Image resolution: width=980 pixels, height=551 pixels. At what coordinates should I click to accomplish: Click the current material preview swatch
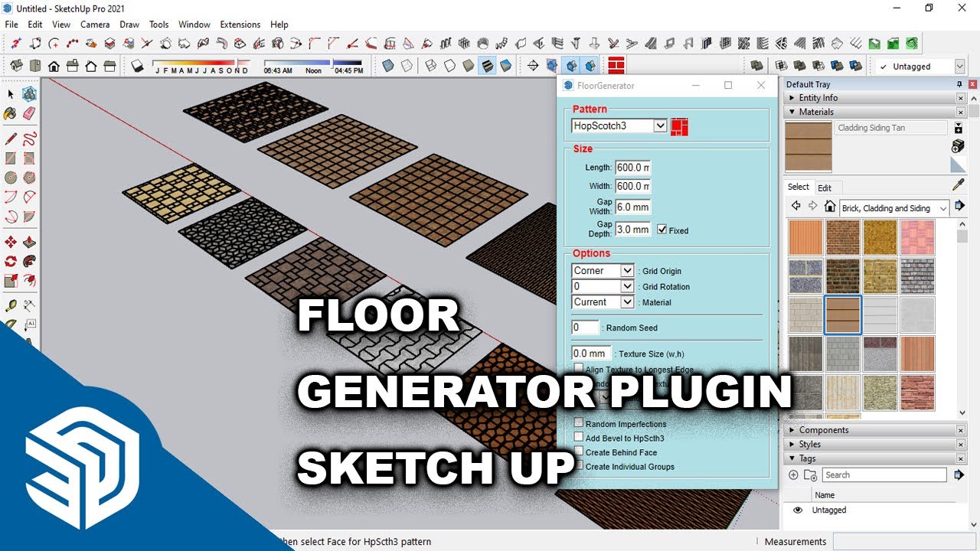click(808, 146)
